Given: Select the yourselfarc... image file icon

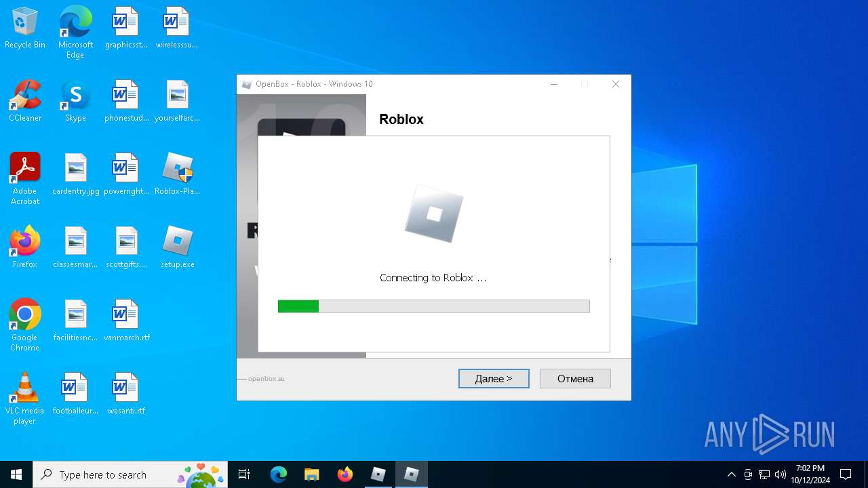Looking at the screenshot, I should coord(177,101).
